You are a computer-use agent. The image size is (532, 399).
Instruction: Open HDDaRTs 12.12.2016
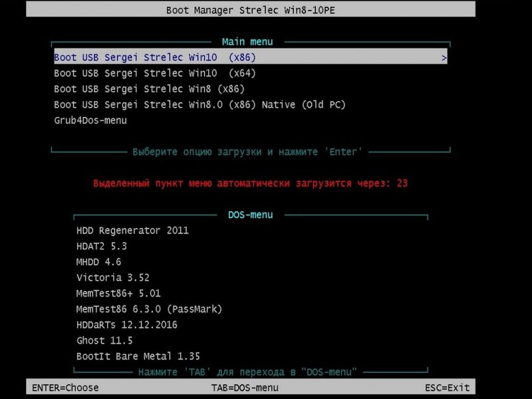126,325
